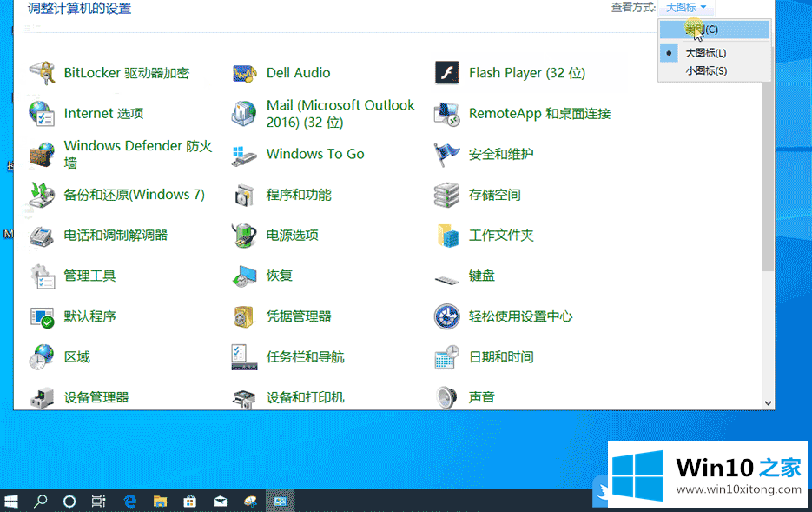Click the 电源选项 battery icon
The width and height of the screenshot is (812, 512).
pyautogui.click(x=244, y=235)
